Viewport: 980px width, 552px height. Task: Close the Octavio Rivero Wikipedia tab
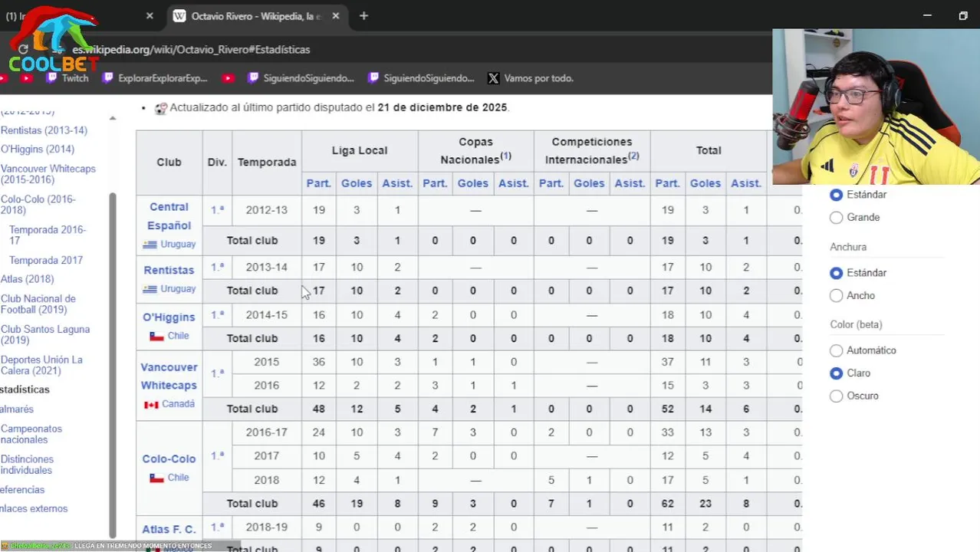click(x=335, y=16)
